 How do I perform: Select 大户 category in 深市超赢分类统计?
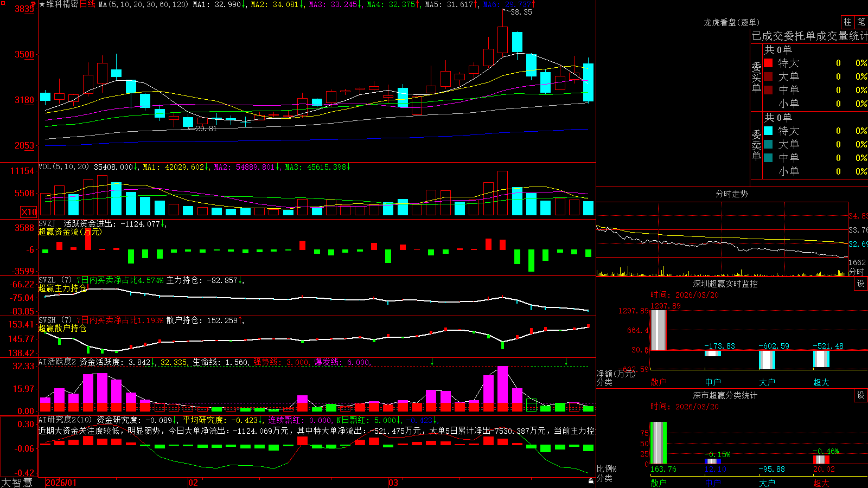(767, 483)
